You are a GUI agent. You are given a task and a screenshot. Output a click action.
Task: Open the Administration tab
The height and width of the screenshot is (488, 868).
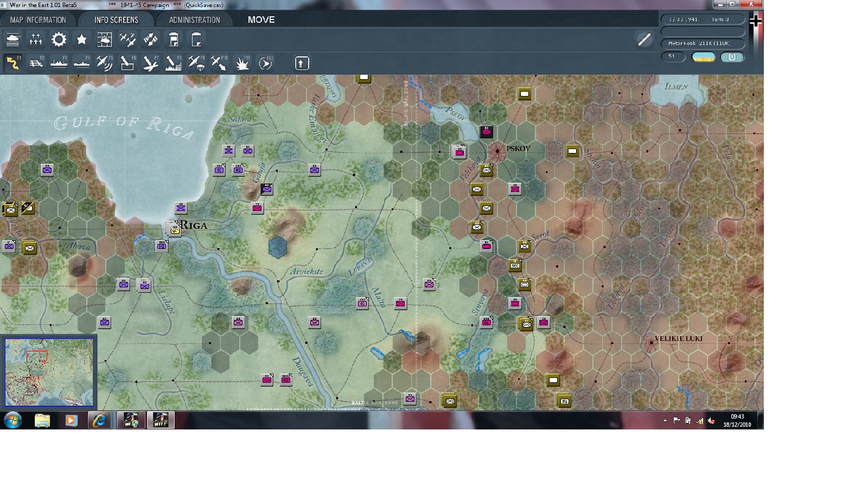coord(194,20)
